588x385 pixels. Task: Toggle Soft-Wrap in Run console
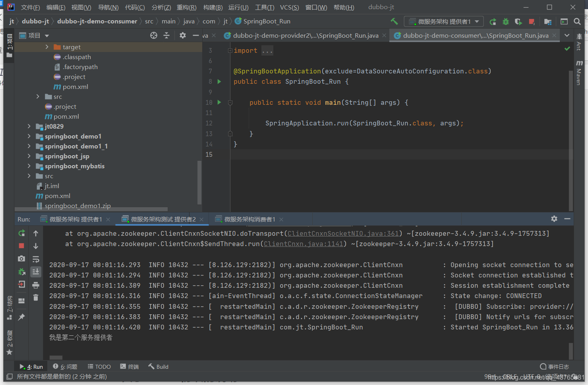click(x=36, y=259)
